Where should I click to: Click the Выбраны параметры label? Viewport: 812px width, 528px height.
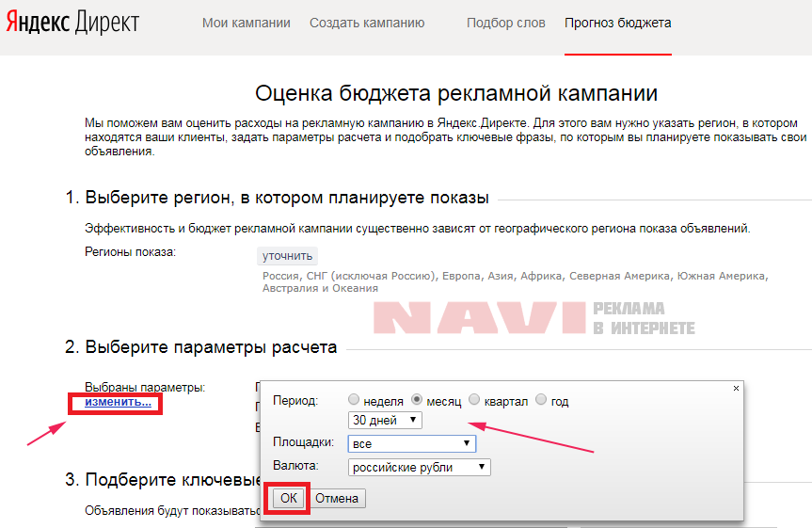(x=145, y=387)
